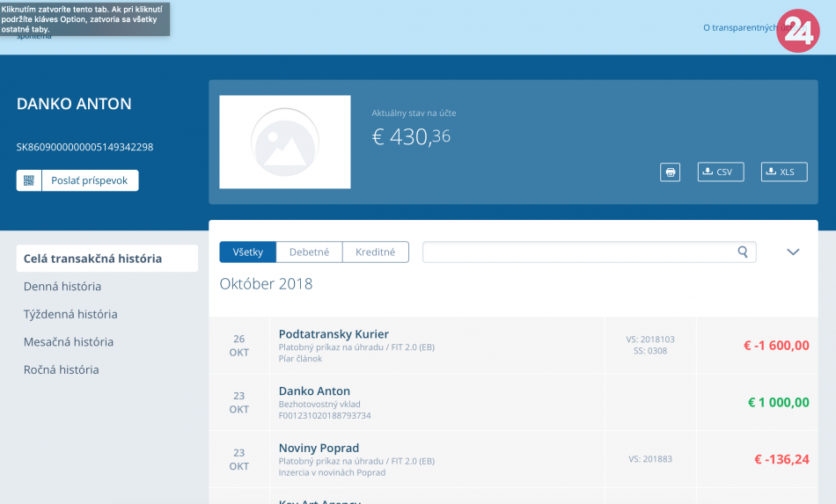836x504 pixels.
Task: Filter by Kreditné transactions
Action: [376, 252]
